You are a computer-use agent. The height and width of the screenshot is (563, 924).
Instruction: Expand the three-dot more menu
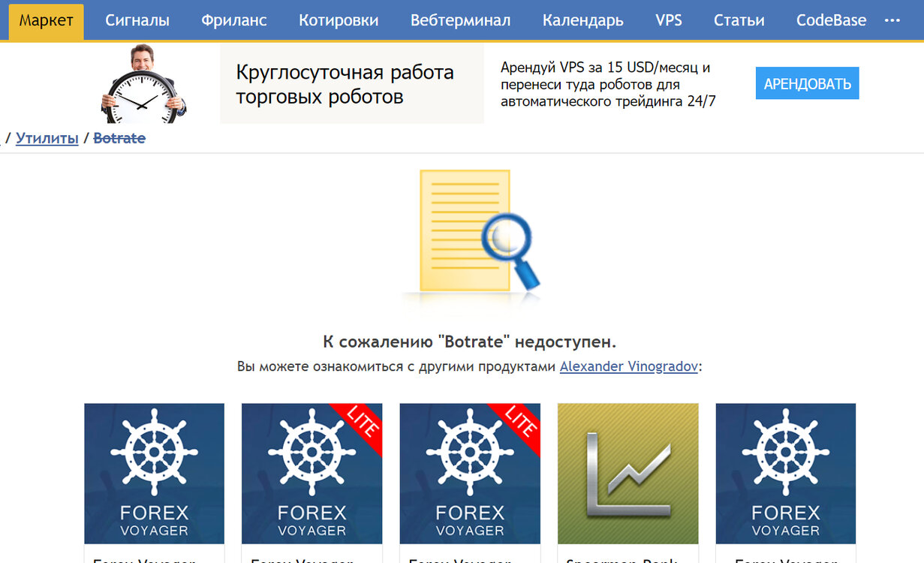pyautogui.click(x=892, y=20)
